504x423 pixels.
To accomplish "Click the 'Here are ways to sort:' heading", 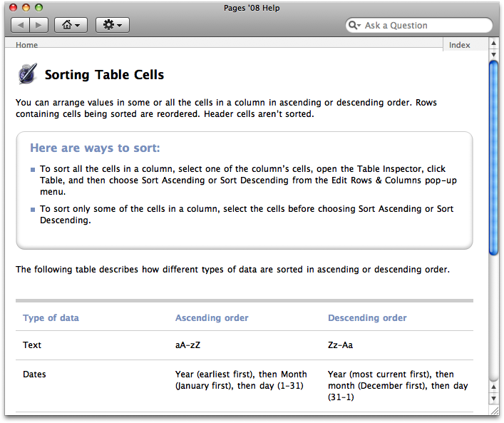I will pyautogui.click(x=95, y=148).
